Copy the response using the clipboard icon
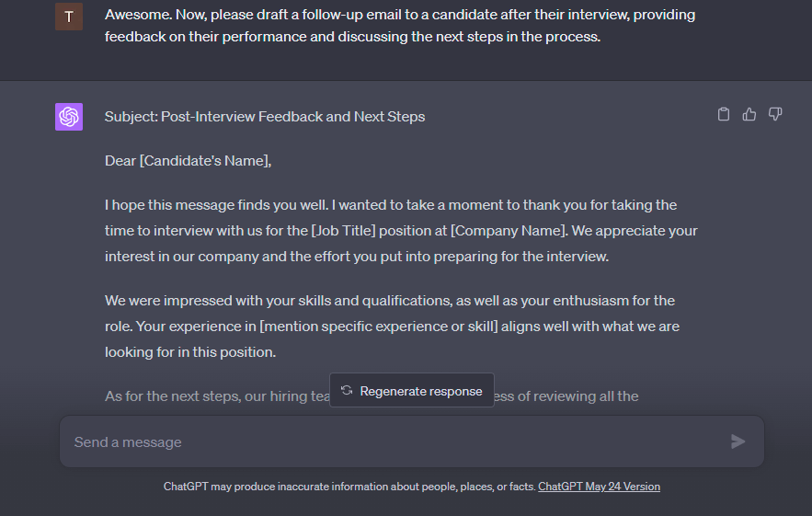Screen dimensions: 812x516 (x=724, y=114)
